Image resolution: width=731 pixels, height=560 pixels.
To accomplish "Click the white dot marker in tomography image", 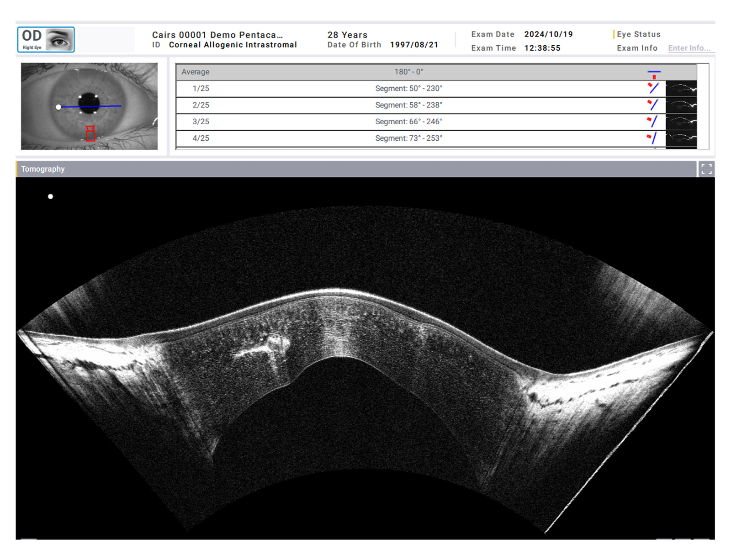I will [x=51, y=196].
